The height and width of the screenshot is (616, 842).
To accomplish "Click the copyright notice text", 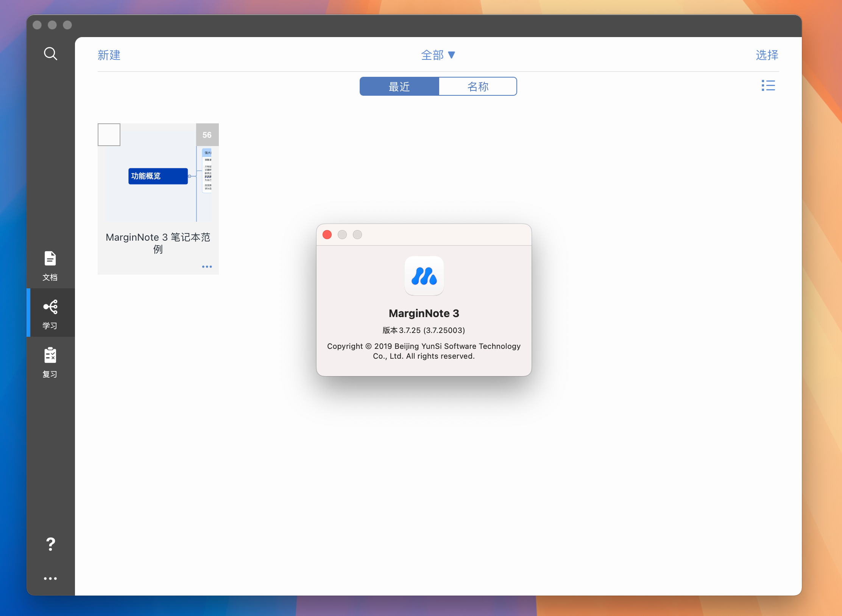I will pos(424,351).
